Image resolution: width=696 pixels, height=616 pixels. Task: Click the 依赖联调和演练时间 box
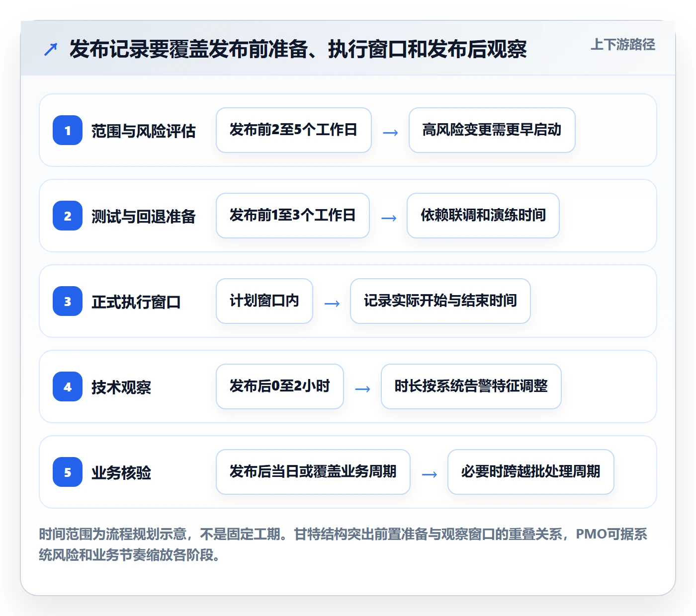[483, 216]
